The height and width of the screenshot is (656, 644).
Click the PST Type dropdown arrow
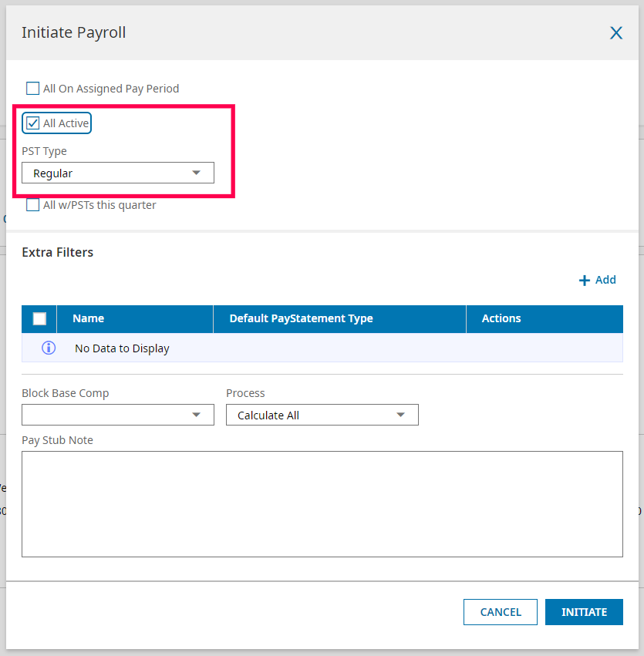coord(196,173)
